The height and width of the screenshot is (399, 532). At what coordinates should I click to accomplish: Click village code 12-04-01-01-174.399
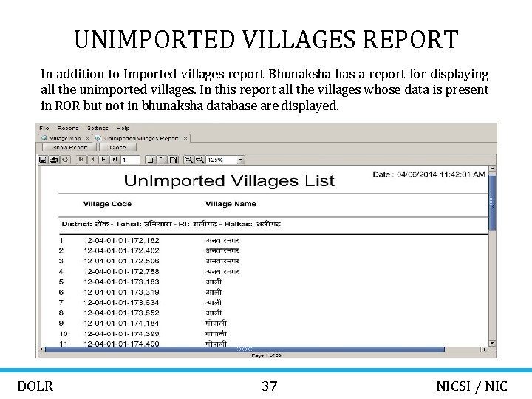coord(121,334)
